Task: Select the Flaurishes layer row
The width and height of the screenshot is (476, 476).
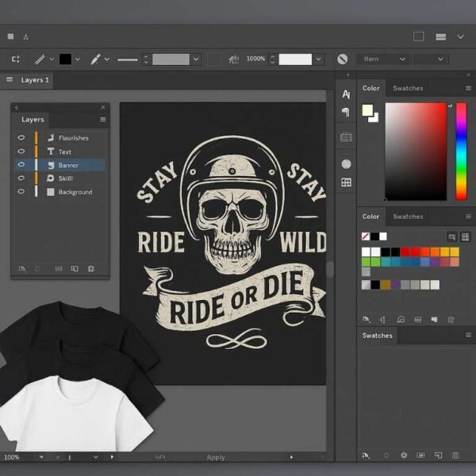Action: (x=60, y=138)
